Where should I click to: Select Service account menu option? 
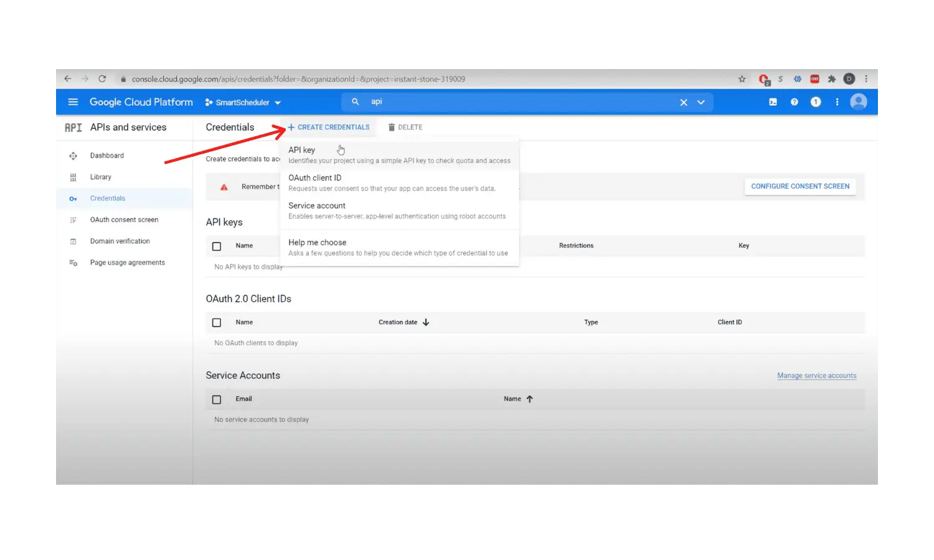pos(317,206)
